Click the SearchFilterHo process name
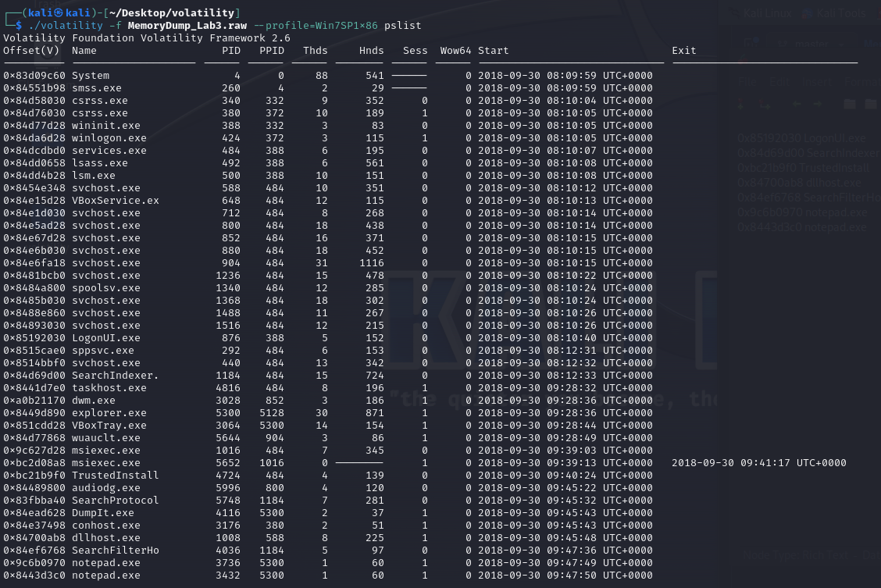The height and width of the screenshot is (588, 881). tap(115, 551)
